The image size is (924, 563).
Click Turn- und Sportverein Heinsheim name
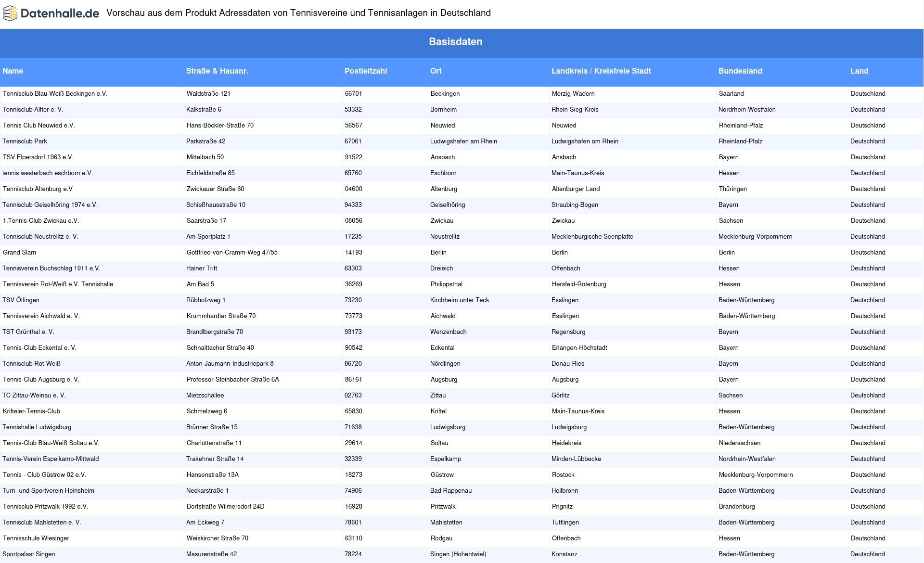pos(48,491)
